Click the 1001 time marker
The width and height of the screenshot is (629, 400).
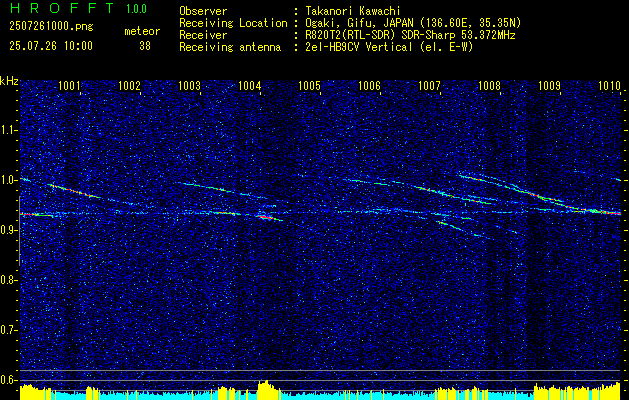pyautogui.click(x=69, y=85)
